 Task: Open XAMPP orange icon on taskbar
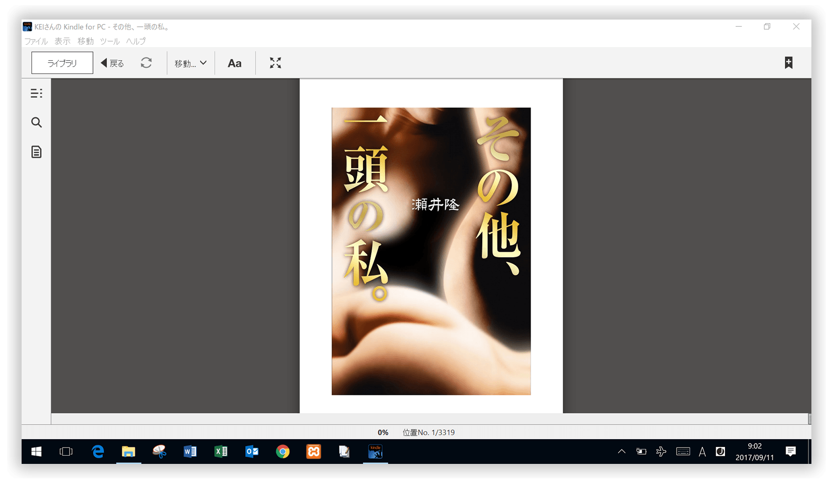(314, 452)
